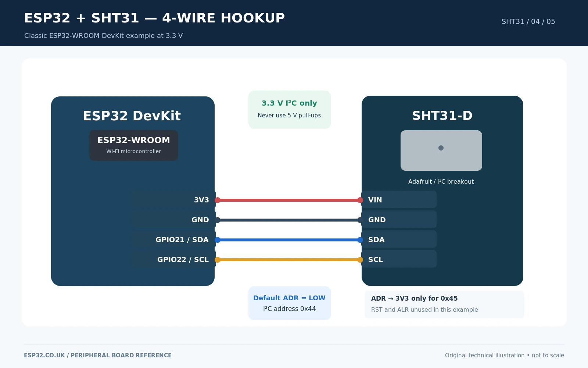Click the ESP32-WROOM chip block
This screenshot has height=368, width=588.
point(134,145)
